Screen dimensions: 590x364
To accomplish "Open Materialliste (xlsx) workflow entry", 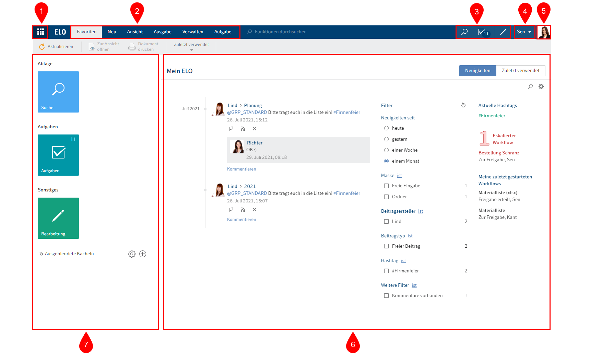I will pos(498,193).
